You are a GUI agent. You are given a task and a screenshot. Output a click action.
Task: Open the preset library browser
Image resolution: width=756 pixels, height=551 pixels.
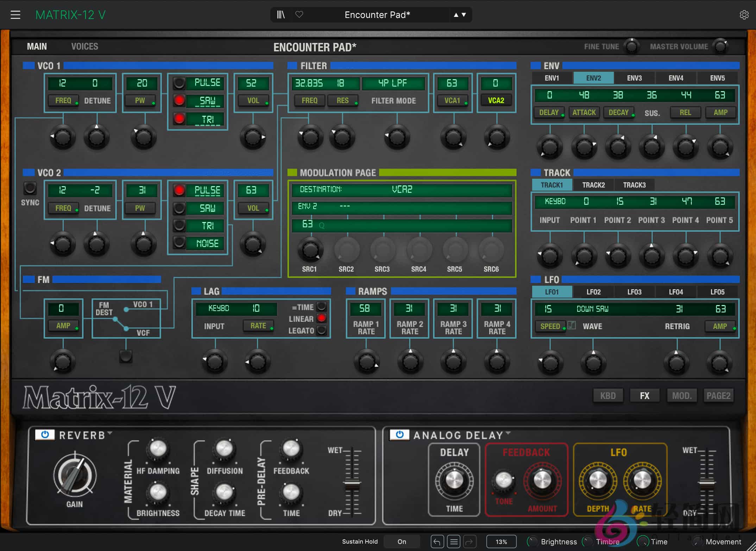[281, 15]
